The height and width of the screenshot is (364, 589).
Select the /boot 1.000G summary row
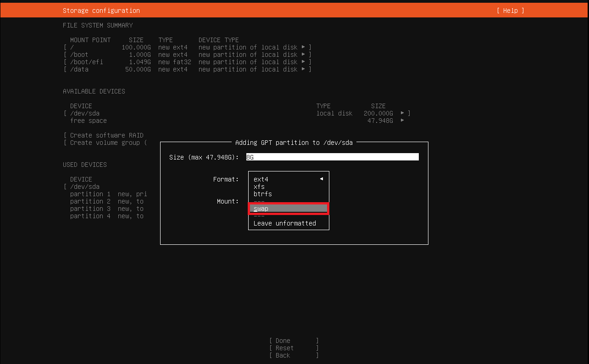188,55
